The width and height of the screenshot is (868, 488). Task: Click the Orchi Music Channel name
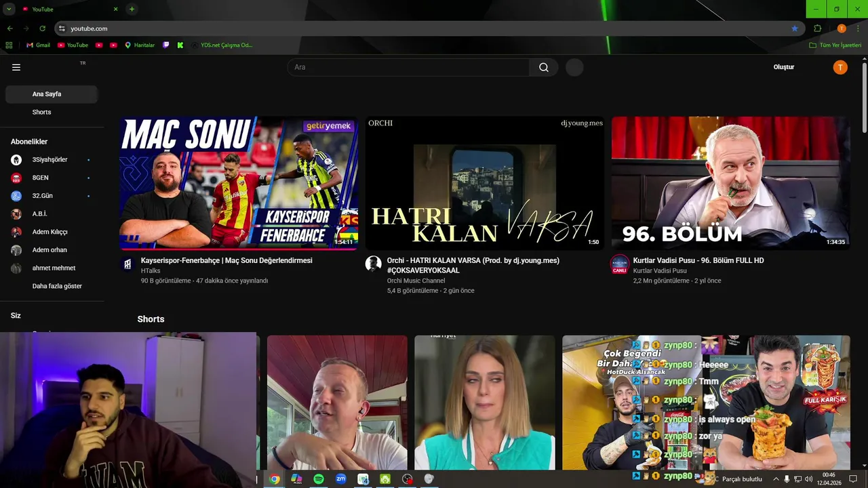pos(416,281)
